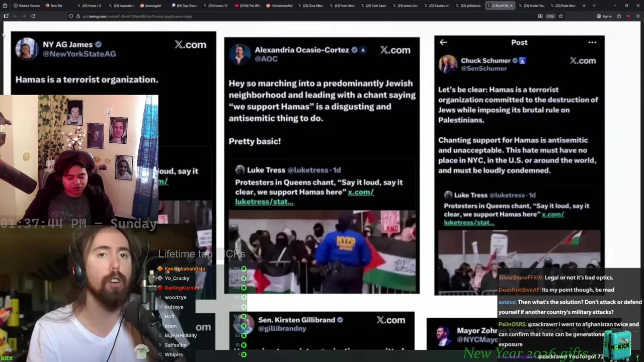Click AOC's verified checkmark badge
This screenshot has height=362, width=644.
click(x=355, y=50)
